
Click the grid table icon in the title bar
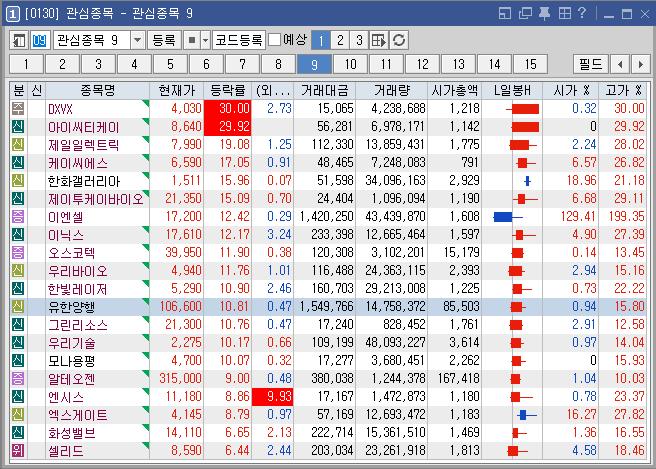564,13
